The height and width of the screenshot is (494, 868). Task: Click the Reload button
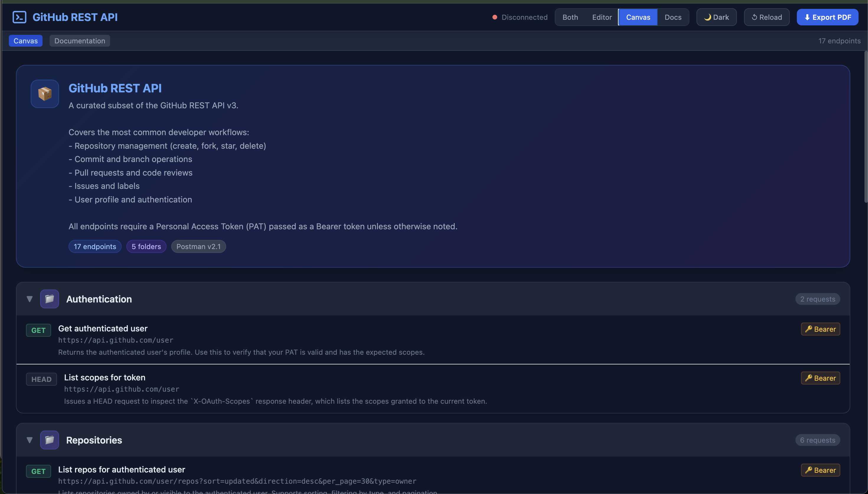(766, 17)
